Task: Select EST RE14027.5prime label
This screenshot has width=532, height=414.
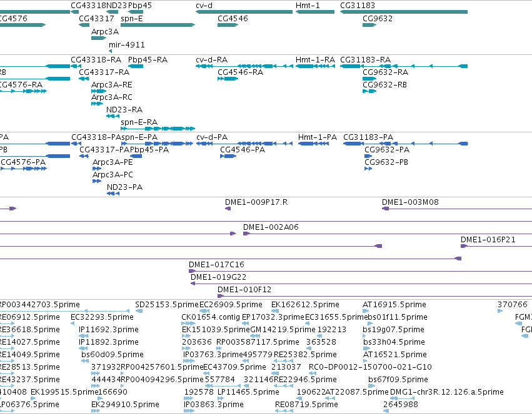Action: [29, 342]
